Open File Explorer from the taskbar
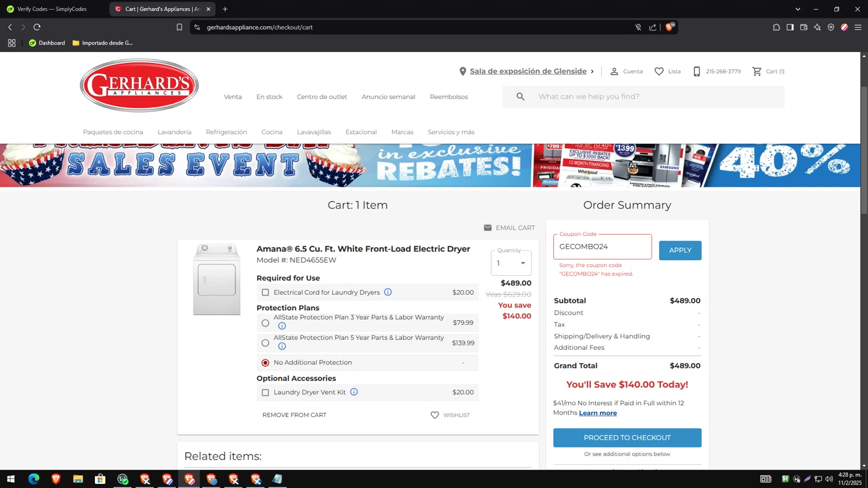868x488 pixels. click(78, 479)
